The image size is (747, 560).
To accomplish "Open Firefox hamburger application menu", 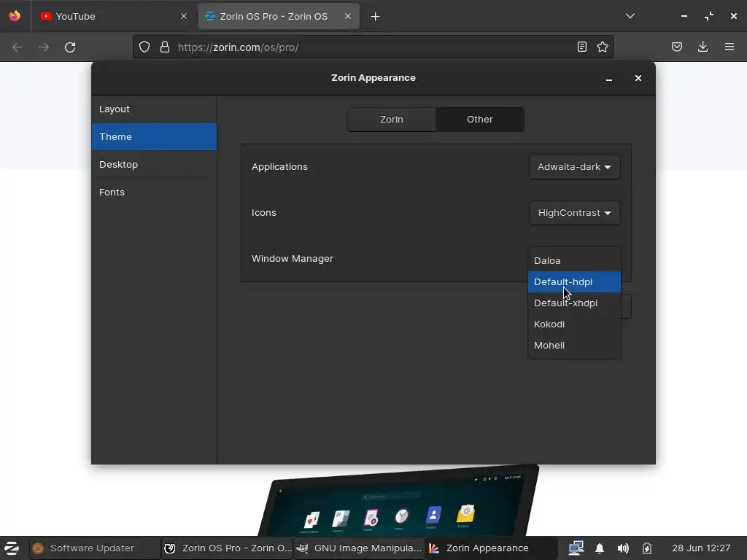I will click(729, 47).
